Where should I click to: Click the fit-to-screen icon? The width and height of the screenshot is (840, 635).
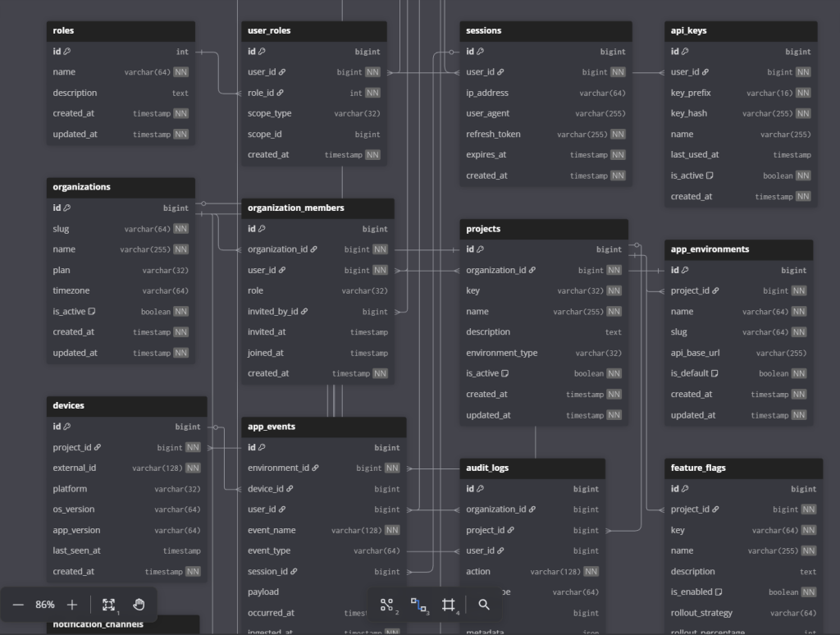pos(108,605)
